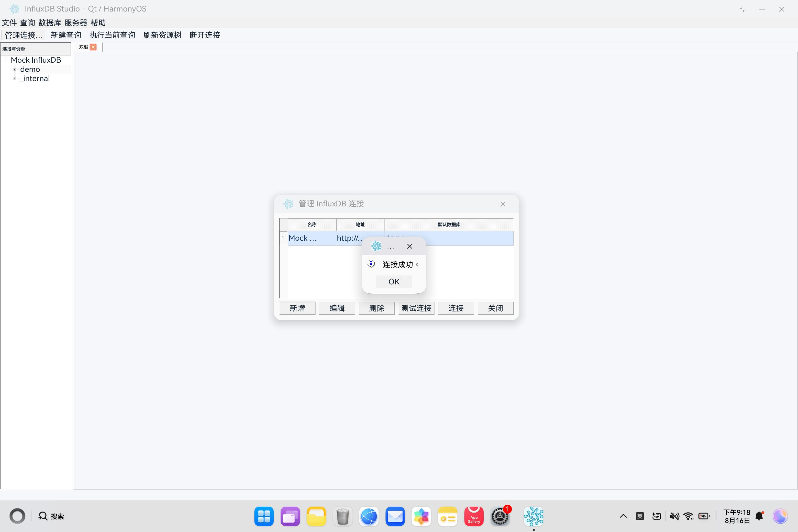Click the InfluxDB Studio icon in dock
Image resolution: width=798 pixels, height=532 pixels.
(533, 516)
